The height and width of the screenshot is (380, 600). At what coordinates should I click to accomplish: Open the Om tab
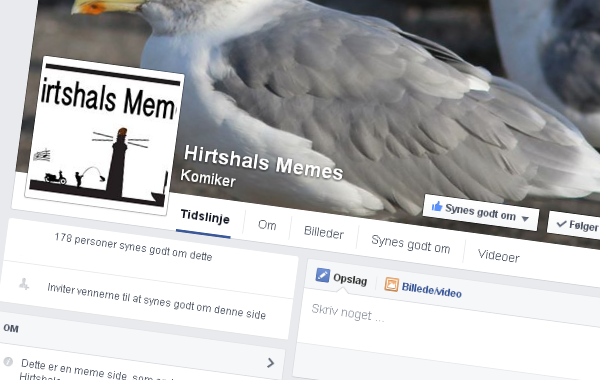point(267,225)
